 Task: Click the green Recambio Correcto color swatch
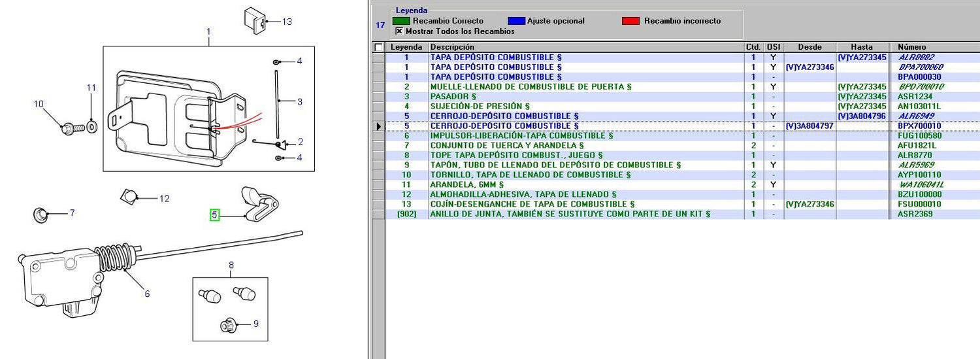400,21
